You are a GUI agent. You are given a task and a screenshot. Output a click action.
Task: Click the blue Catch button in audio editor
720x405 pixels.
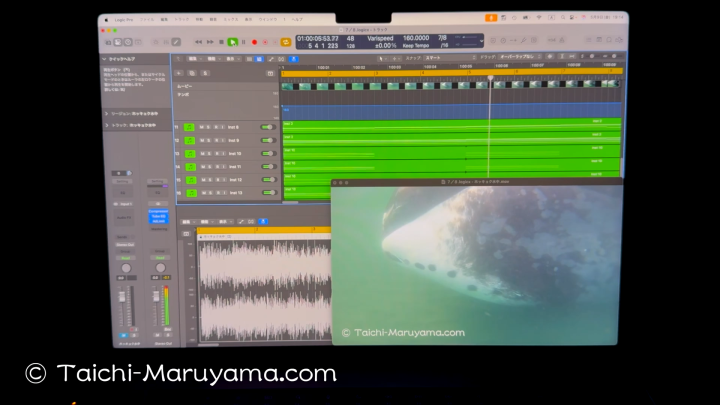point(263,222)
